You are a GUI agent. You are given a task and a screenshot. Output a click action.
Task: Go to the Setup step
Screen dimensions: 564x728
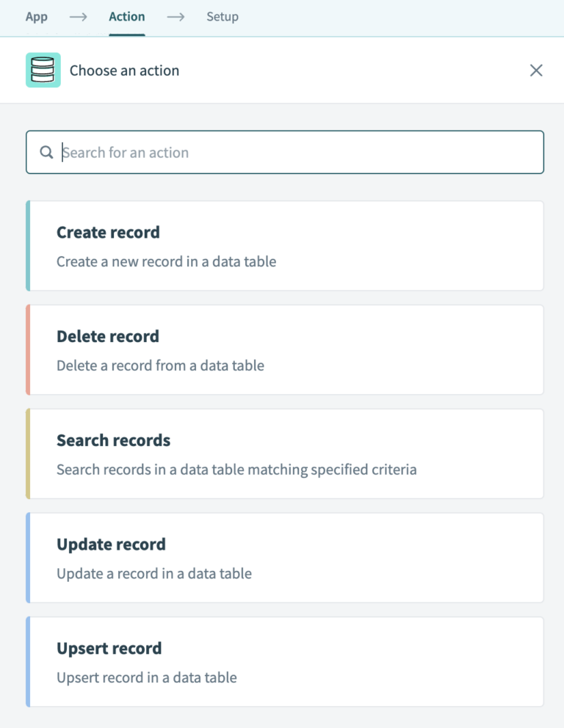coord(223,16)
